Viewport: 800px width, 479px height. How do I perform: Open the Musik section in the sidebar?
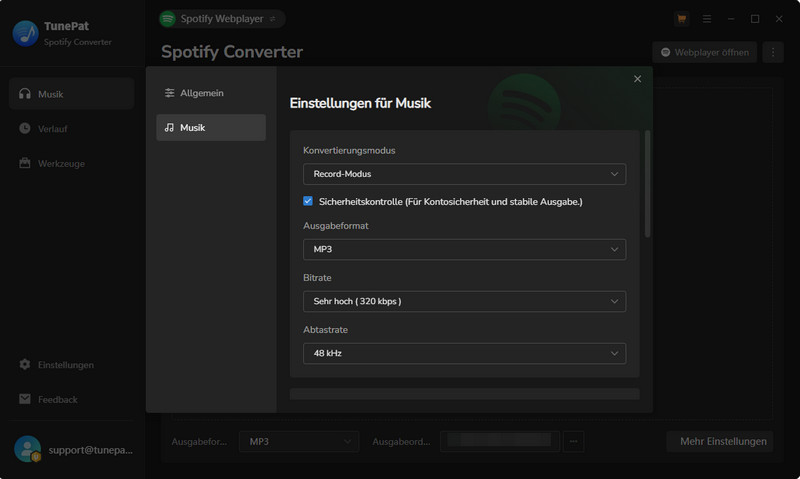point(71,94)
